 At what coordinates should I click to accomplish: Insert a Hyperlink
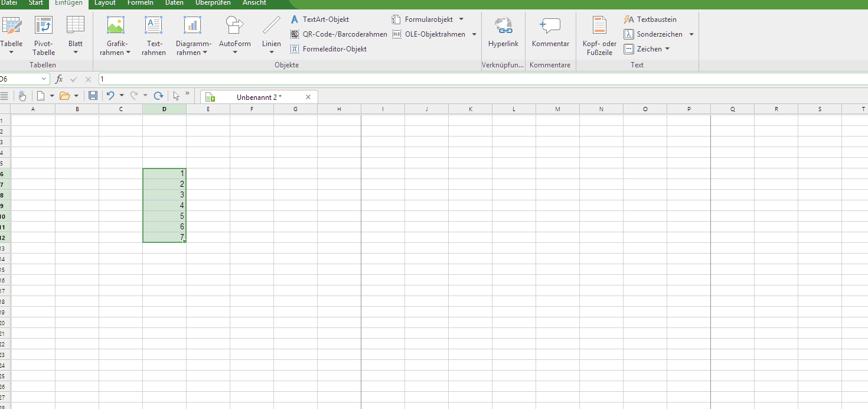tap(503, 35)
